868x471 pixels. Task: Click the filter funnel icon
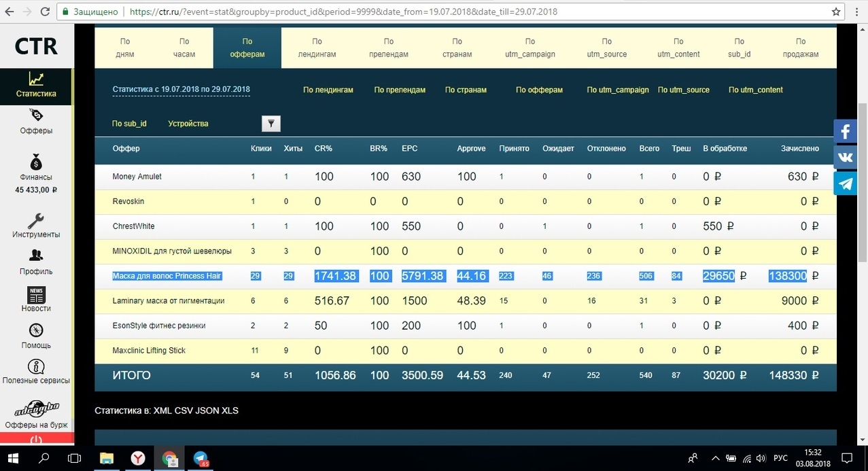pyautogui.click(x=271, y=123)
